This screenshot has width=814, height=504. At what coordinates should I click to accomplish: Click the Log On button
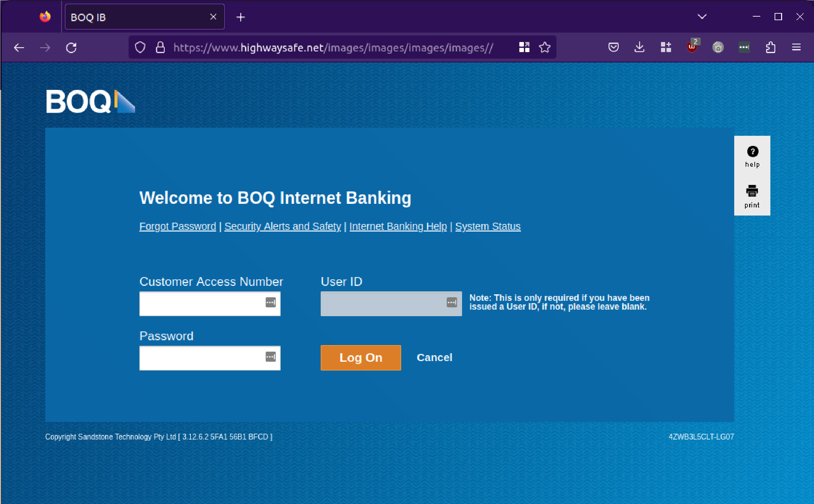click(x=360, y=357)
